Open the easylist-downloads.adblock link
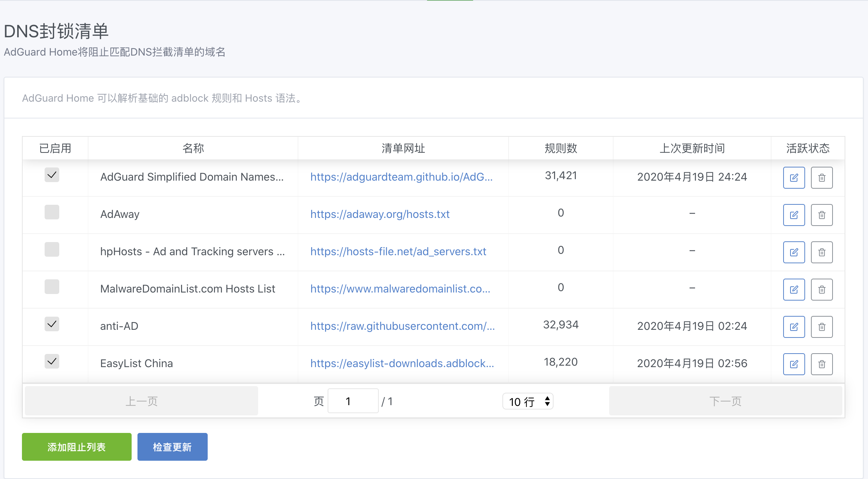This screenshot has height=479, width=868. point(402,363)
